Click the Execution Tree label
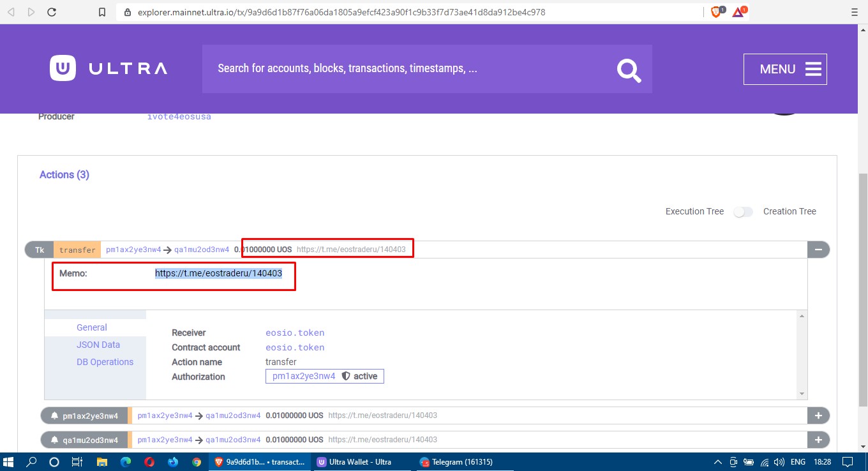The image size is (868, 471). pos(694,211)
